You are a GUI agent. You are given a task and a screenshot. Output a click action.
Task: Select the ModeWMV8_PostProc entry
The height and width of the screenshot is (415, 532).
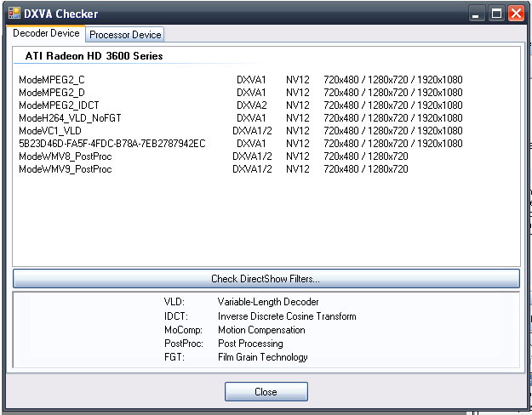pos(214,156)
